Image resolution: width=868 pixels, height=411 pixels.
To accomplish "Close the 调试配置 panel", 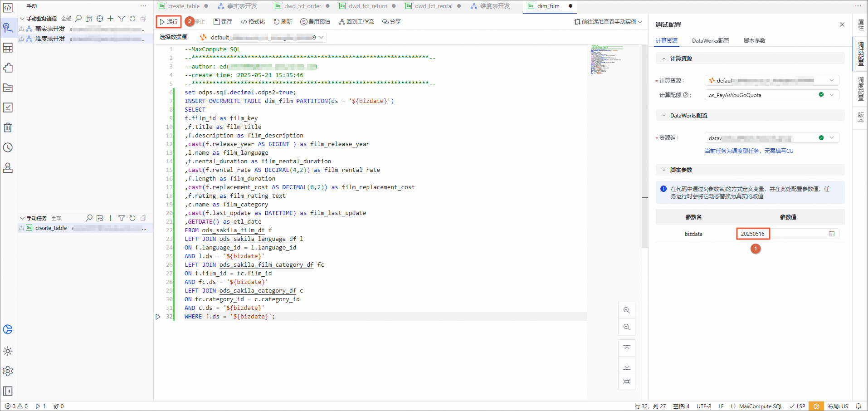I will click(x=842, y=24).
